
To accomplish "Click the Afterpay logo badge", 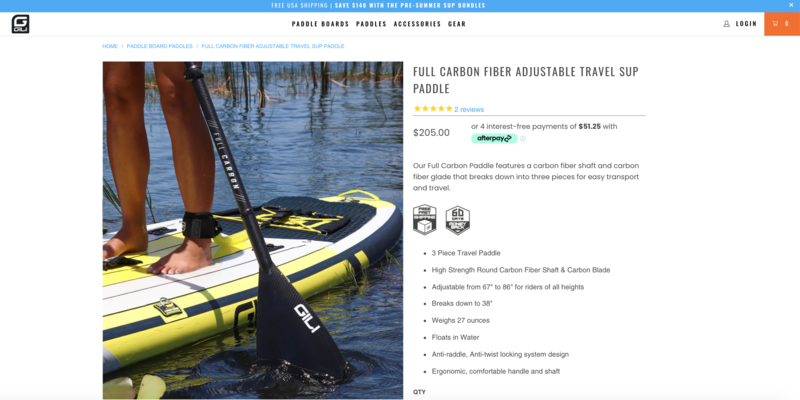I will 494,138.
